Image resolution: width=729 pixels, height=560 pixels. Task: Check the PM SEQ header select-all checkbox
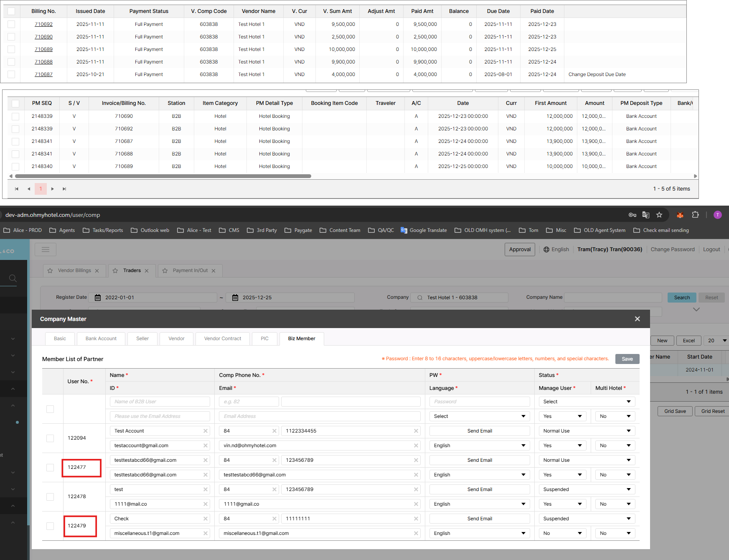point(15,103)
